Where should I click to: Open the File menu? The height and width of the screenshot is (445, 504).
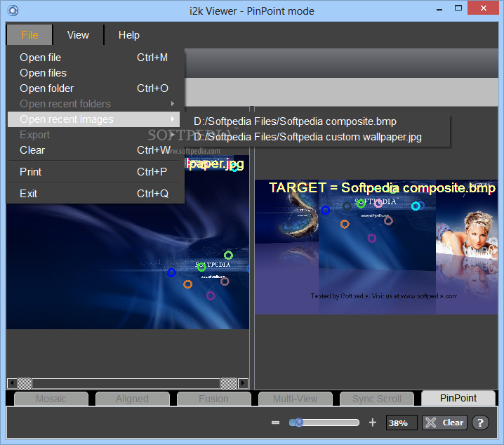29,34
